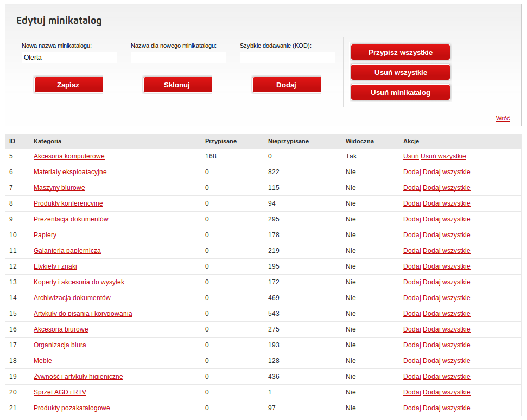Open the Organizacja biura category

click(x=60, y=345)
